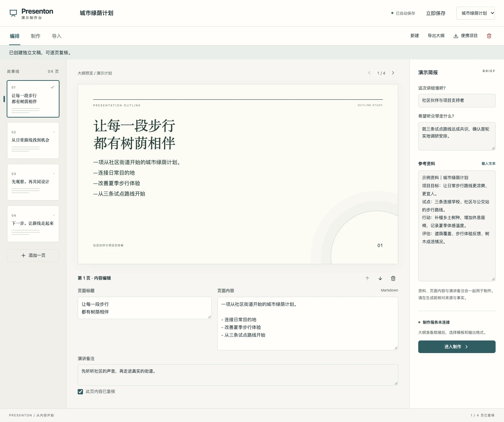Click the 进入制作 button
This screenshot has width=504, height=422.
click(457, 347)
